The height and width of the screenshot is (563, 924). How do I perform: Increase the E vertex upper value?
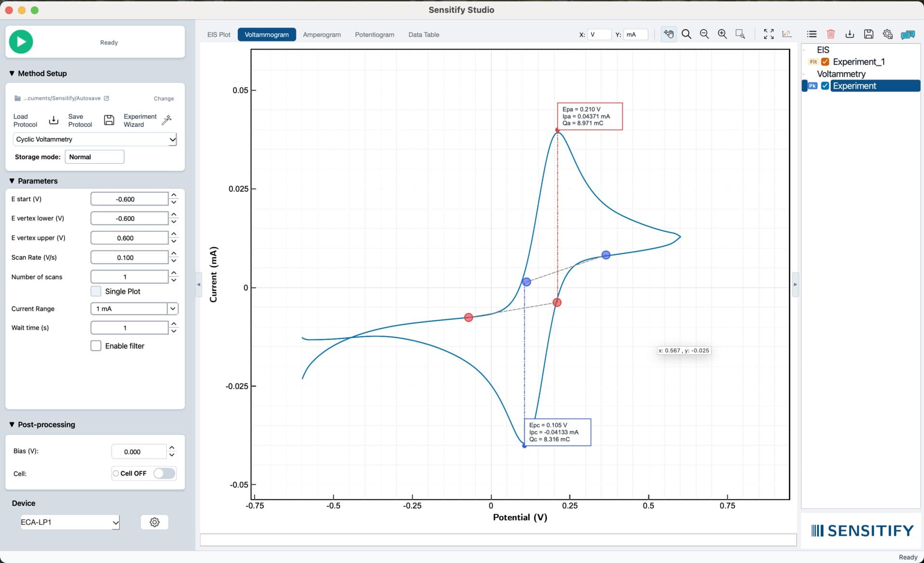tap(174, 234)
